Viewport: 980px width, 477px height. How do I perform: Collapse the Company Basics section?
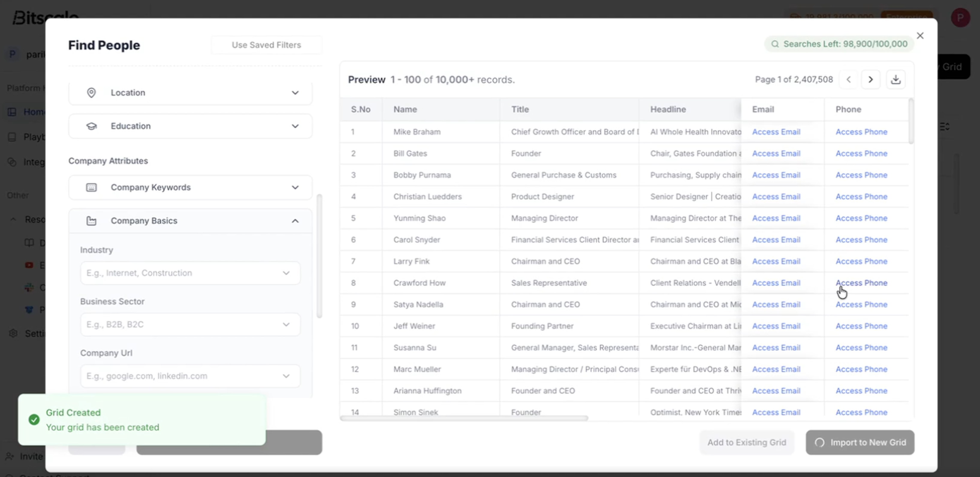[x=295, y=221]
